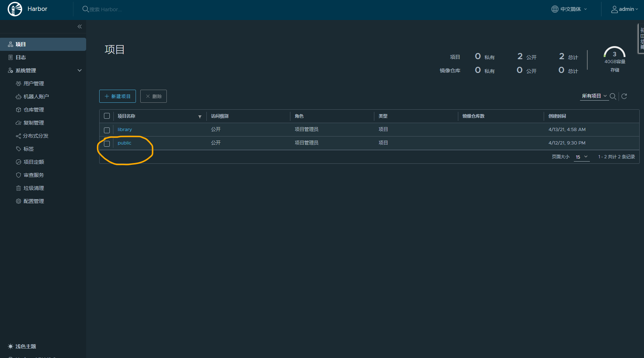Click the 浅色主题 sun icon

(x=11, y=346)
